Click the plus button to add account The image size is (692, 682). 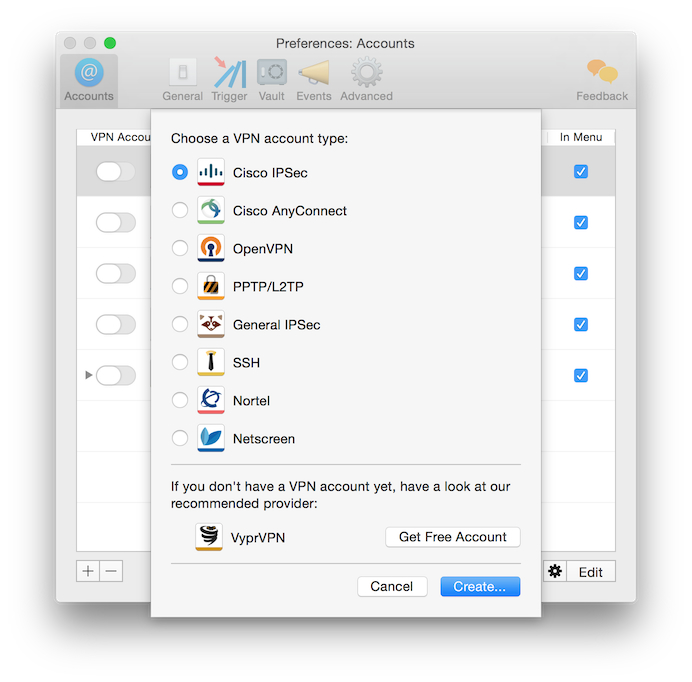88,572
